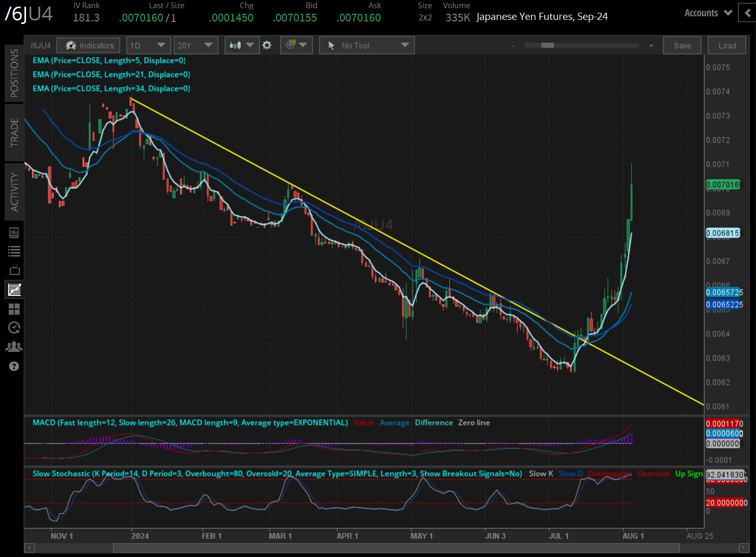Image resolution: width=756 pixels, height=557 pixels.
Task: Open the 1D timeframe dropdown
Action: [x=148, y=45]
